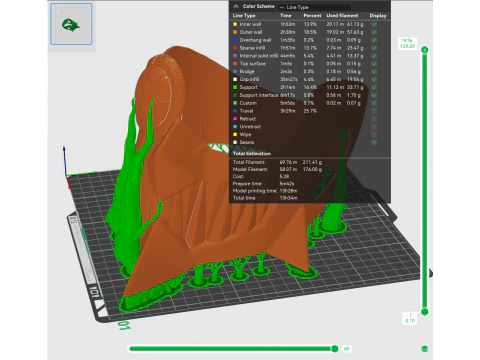Image resolution: width=480 pixels, height=360 pixels.
Task: Click the Custom color swatch
Action: click(235, 103)
